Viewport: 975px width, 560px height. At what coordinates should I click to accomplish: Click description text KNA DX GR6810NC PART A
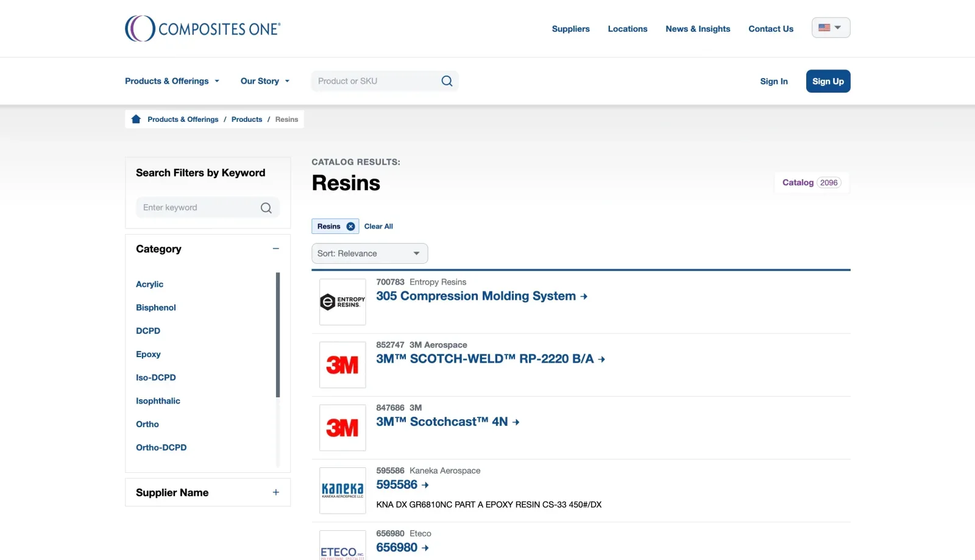click(489, 505)
